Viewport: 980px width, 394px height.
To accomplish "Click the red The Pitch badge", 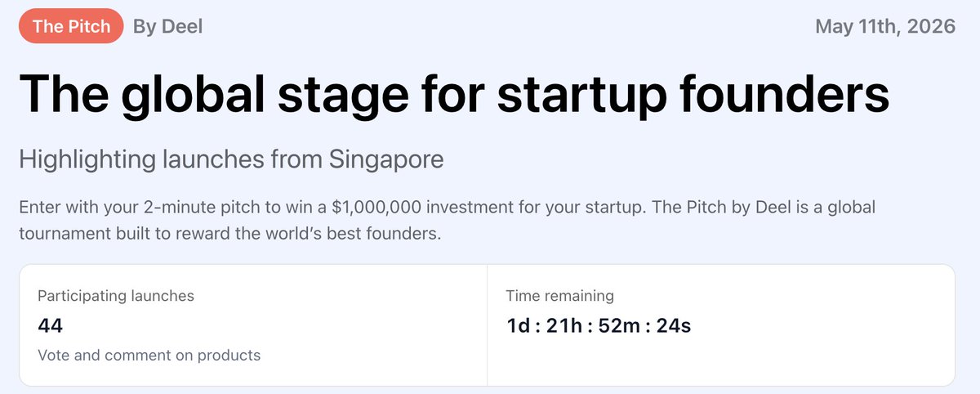I will pyautogui.click(x=71, y=26).
